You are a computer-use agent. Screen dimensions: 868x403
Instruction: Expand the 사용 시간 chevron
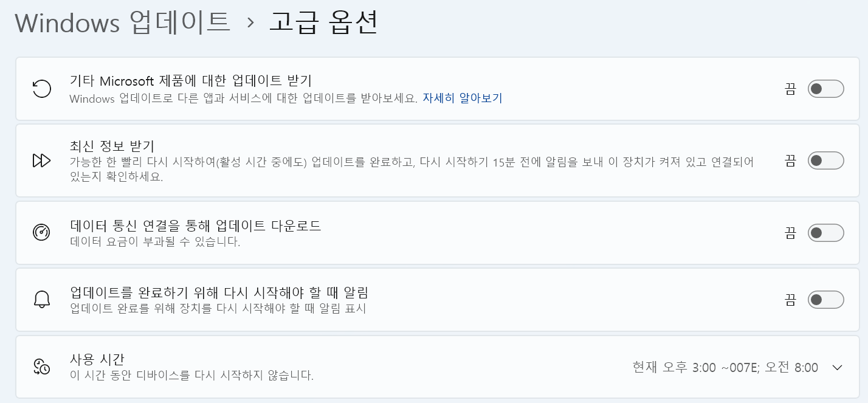[x=837, y=368]
